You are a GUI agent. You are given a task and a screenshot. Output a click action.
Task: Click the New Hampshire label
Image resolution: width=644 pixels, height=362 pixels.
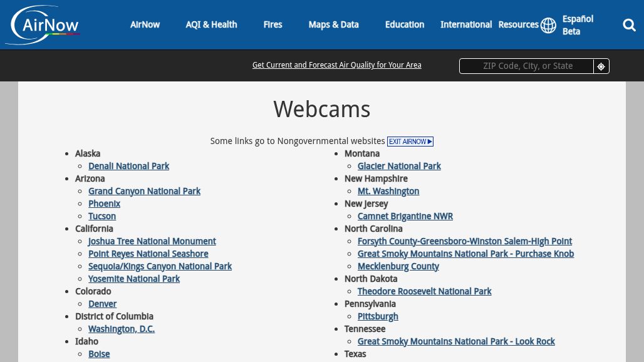point(376,178)
